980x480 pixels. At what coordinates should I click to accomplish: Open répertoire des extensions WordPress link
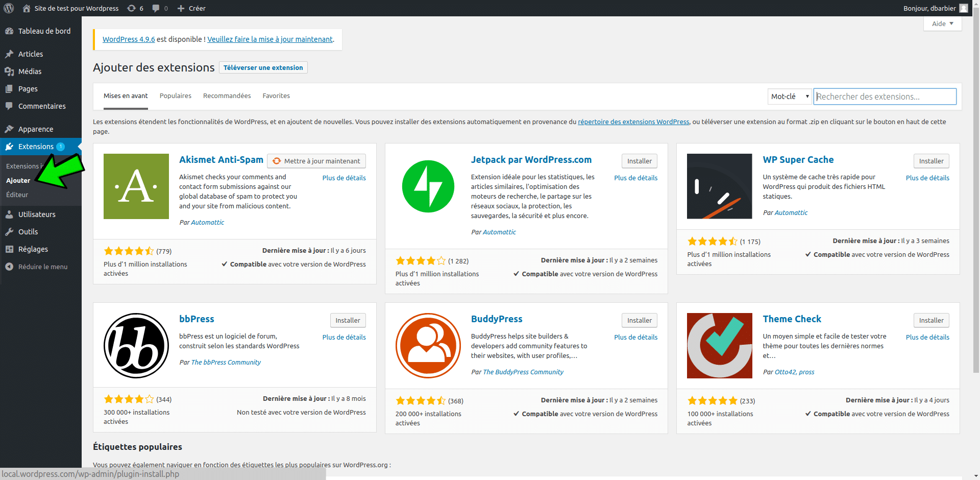[x=633, y=122]
